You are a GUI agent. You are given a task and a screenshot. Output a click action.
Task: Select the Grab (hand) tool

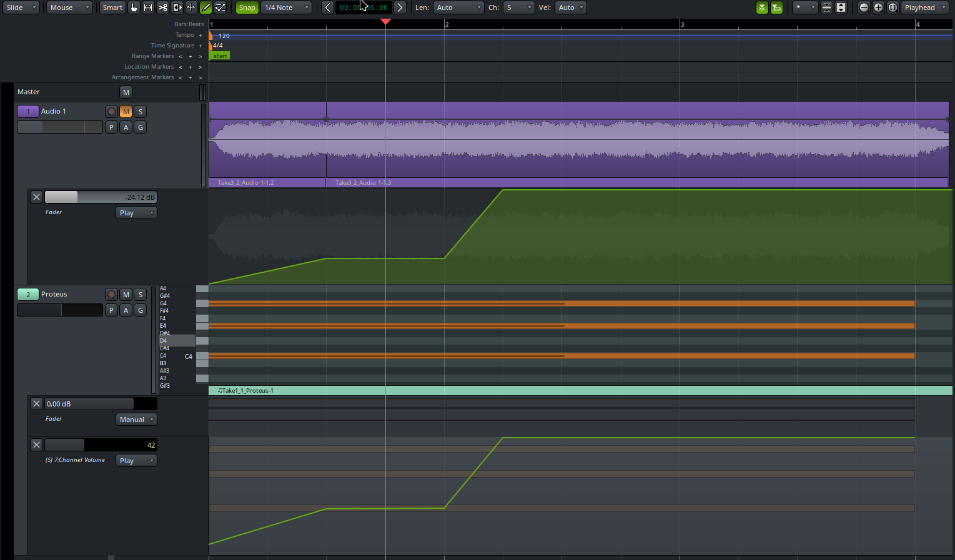pos(134,7)
